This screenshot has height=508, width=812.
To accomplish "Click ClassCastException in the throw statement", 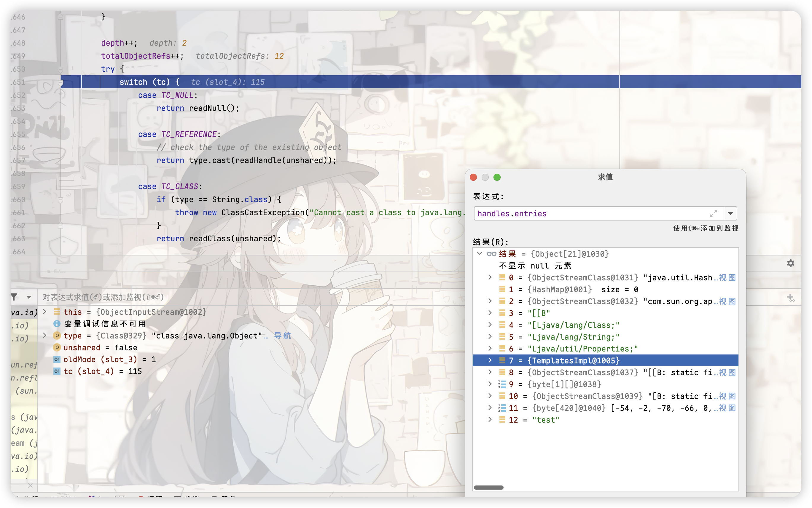I will [x=263, y=212].
